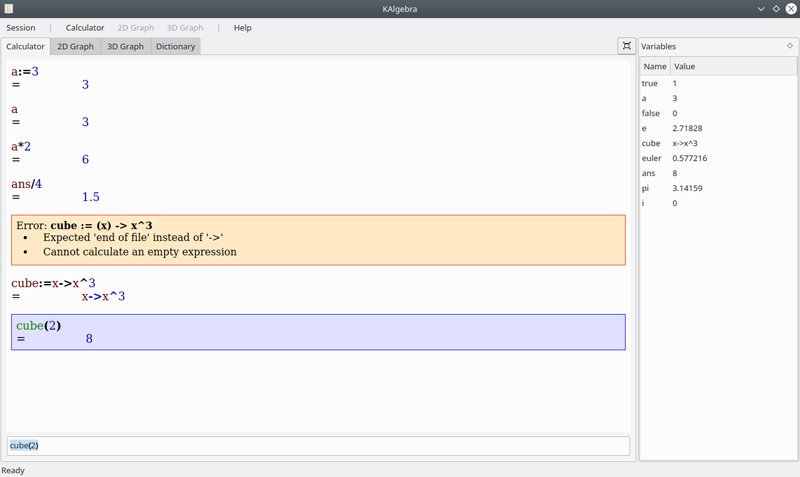Minimize window with the chevron title button
Viewport: 800px width, 477px height.
coord(761,9)
